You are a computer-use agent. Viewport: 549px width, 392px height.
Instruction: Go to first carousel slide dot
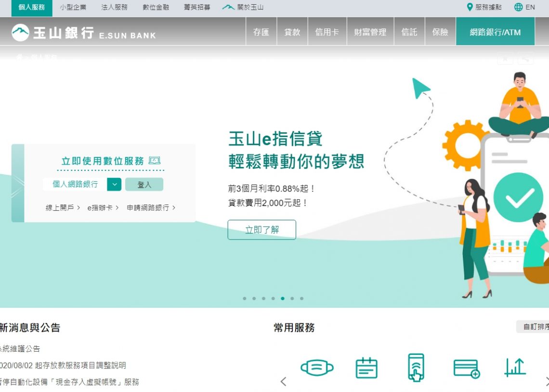pyautogui.click(x=244, y=298)
